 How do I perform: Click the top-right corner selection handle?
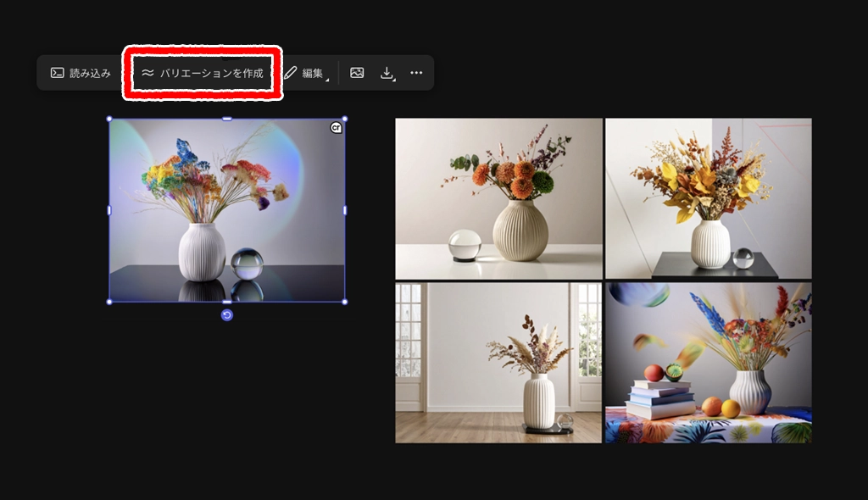pos(345,119)
